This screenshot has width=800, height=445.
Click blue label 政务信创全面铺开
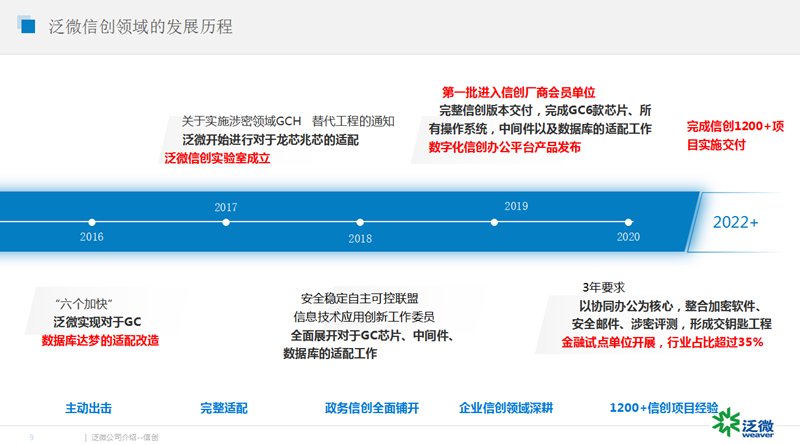[372, 408]
